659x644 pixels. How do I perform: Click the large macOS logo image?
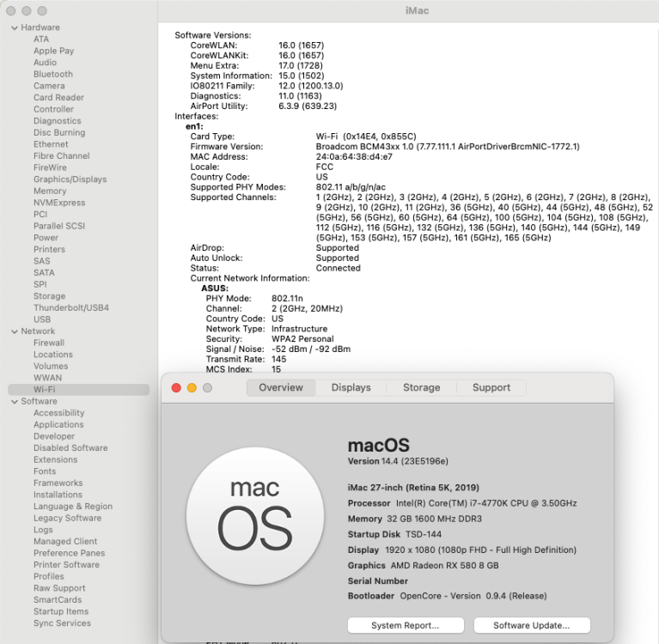[255, 516]
